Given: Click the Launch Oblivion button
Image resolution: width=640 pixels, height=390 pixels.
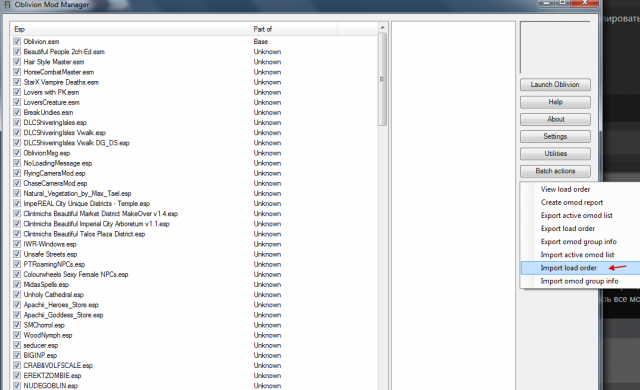Looking at the screenshot, I should [x=555, y=84].
